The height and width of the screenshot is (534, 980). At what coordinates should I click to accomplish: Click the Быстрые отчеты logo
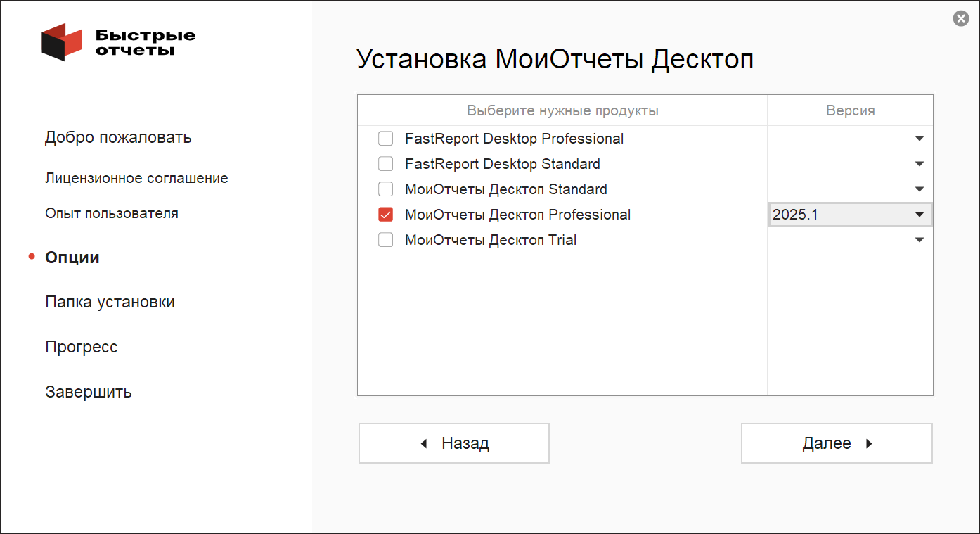118,42
